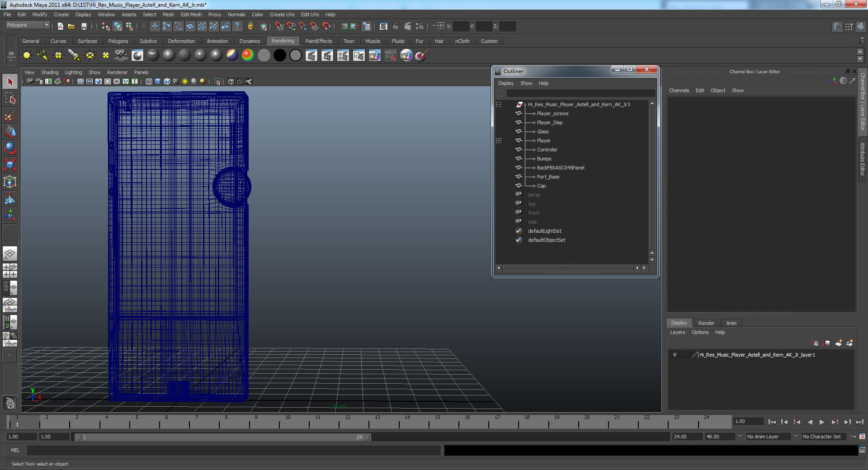Toggle viewport resolution gate icon

click(x=99, y=81)
